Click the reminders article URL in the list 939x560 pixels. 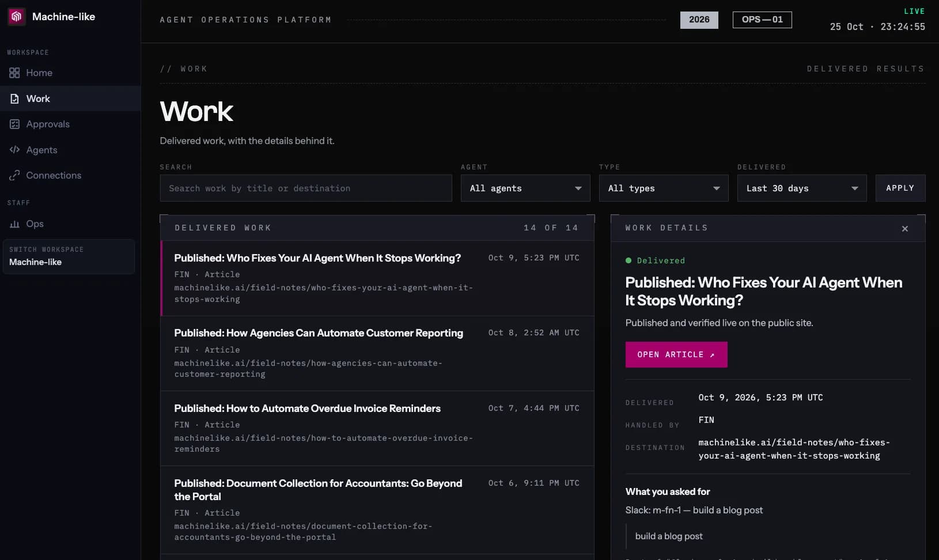pos(324,444)
